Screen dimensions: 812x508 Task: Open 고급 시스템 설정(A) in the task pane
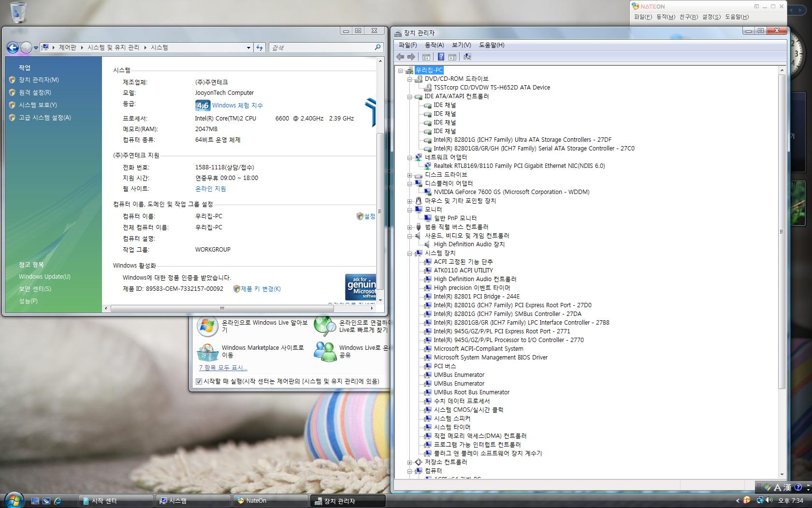click(44, 118)
